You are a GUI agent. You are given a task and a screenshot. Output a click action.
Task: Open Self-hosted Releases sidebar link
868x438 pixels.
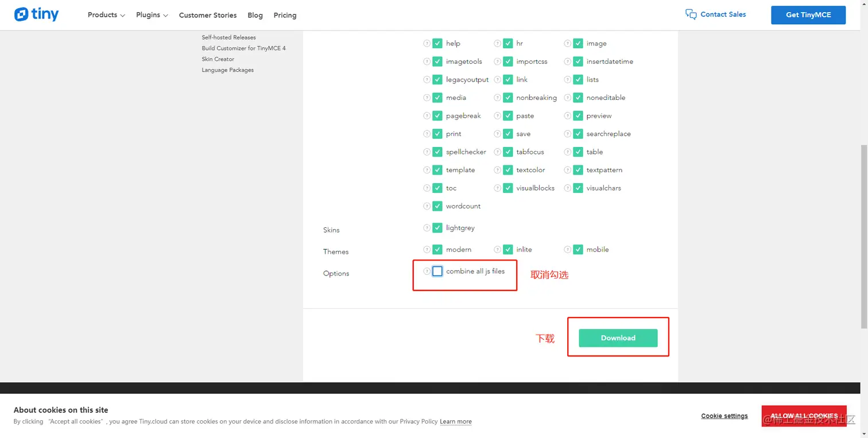click(x=228, y=37)
